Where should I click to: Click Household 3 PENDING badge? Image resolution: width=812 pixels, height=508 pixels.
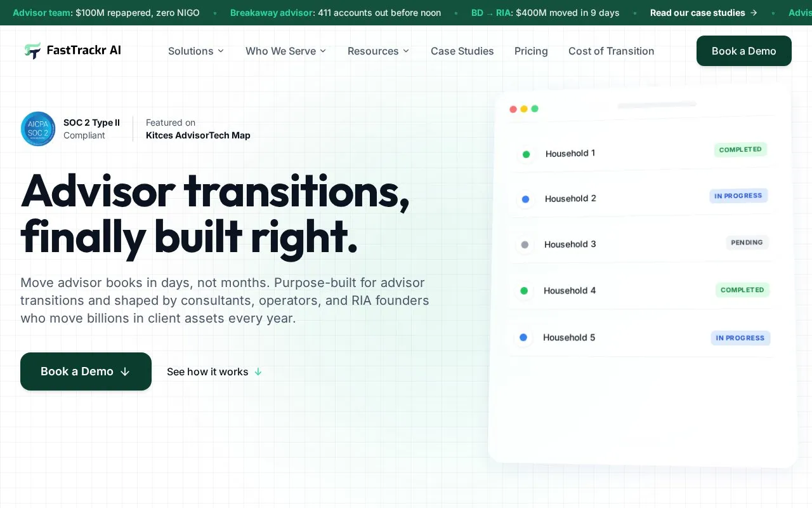click(x=747, y=243)
